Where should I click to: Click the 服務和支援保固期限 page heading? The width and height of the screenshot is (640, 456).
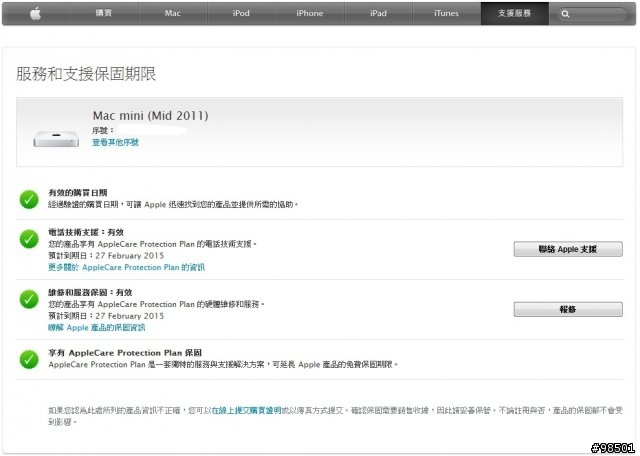pos(86,74)
